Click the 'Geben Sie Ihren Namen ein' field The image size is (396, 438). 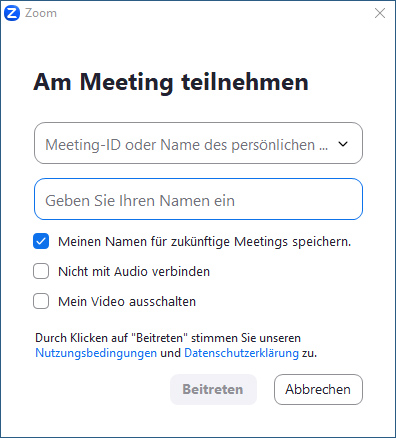(x=198, y=199)
